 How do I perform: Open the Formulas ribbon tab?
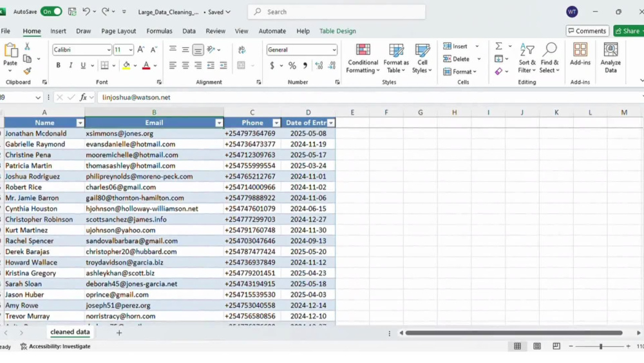coord(159,31)
